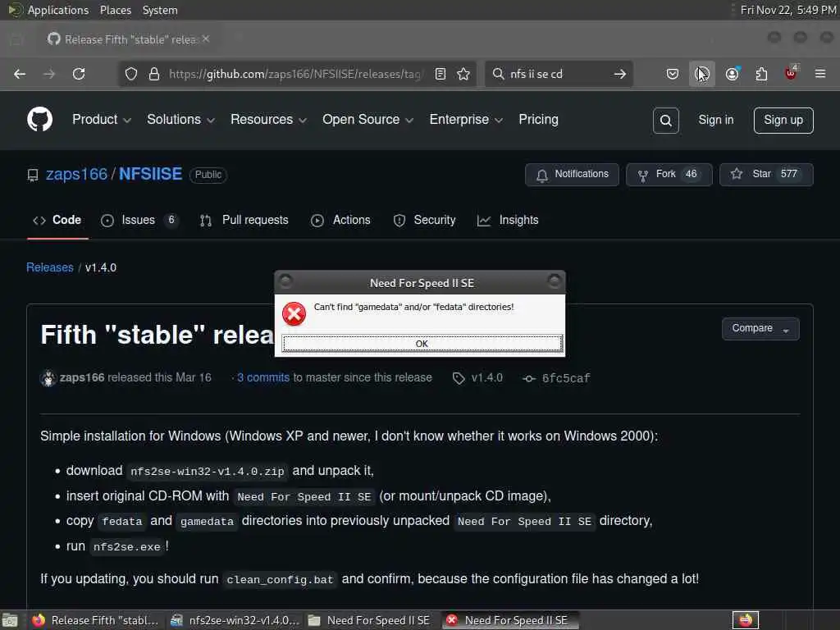The height and width of the screenshot is (630, 840).
Task: Open the Issues tab
Action: [139, 220]
